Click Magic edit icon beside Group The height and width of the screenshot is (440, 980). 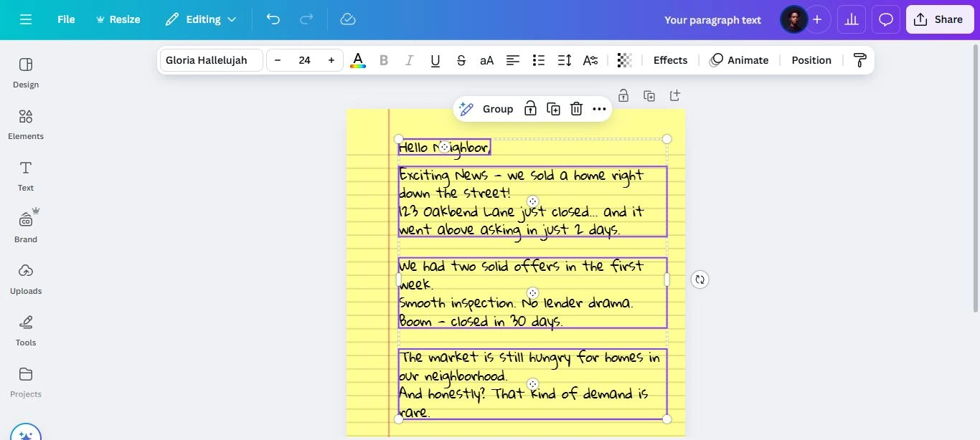[466, 109]
